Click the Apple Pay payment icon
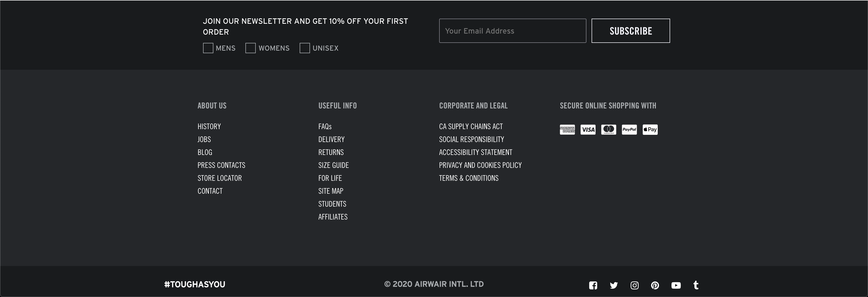This screenshot has width=868, height=297. pos(650,130)
